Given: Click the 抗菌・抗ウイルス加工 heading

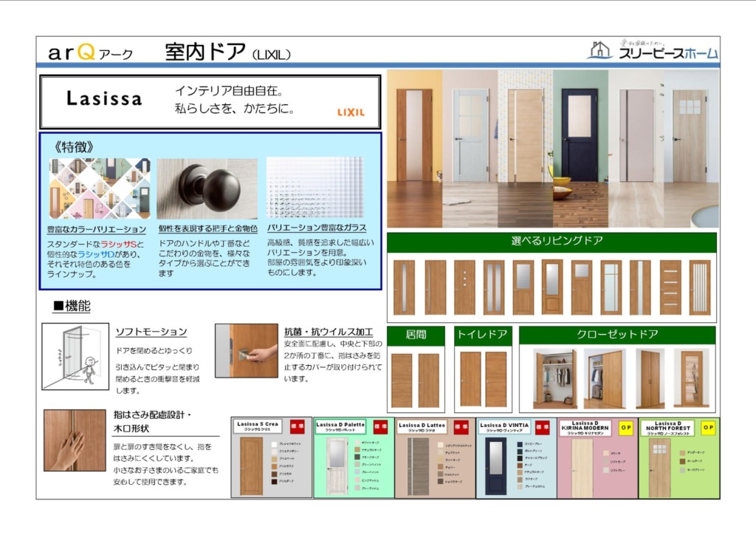Looking at the screenshot, I should 329,332.
